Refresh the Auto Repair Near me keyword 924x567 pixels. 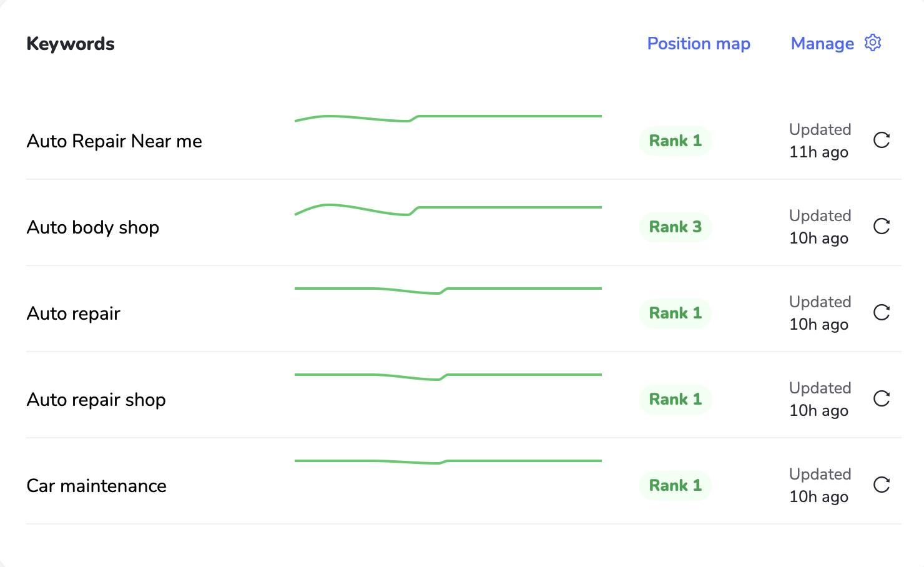(882, 141)
